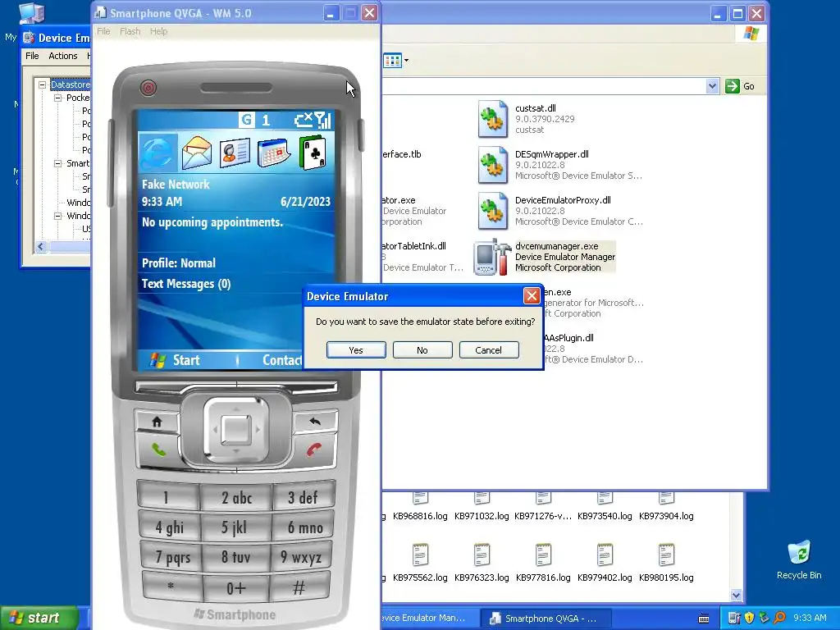Tap keypad key 1
Viewport: 840px width, 630px height.
click(167, 497)
